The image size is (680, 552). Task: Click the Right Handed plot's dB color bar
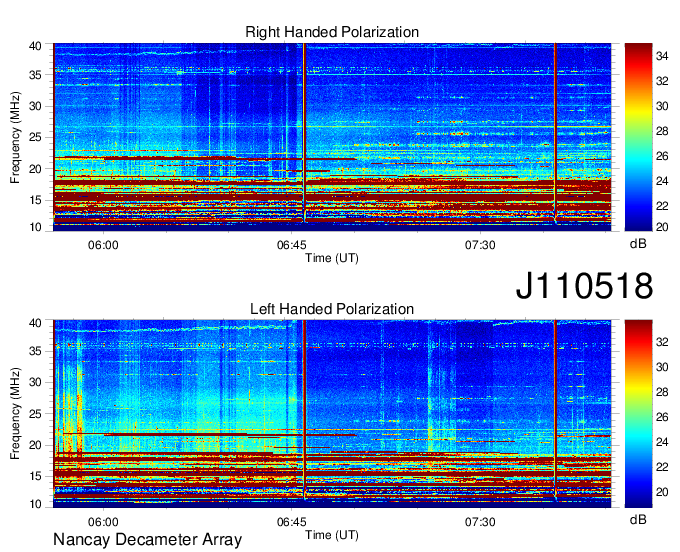pyautogui.click(x=638, y=137)
